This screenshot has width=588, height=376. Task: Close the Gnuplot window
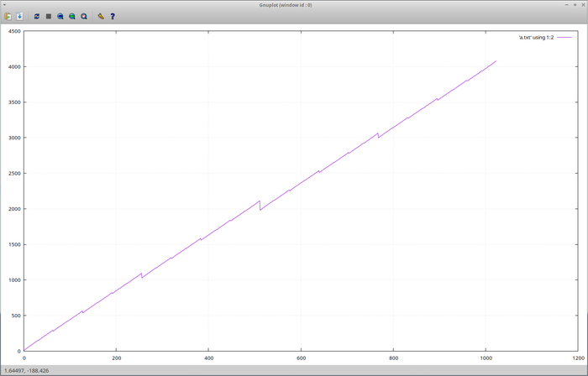tap(581, 4)
